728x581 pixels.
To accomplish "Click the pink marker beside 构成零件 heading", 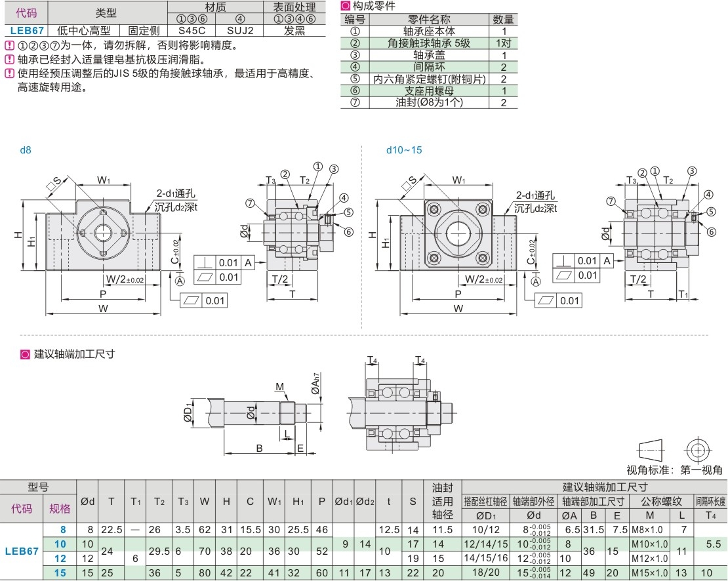I will [346, 6].
